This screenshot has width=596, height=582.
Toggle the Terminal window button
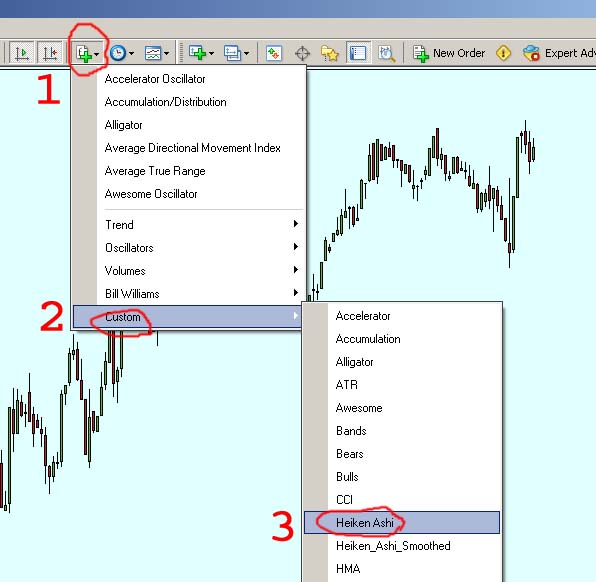(x=358, y=53)
